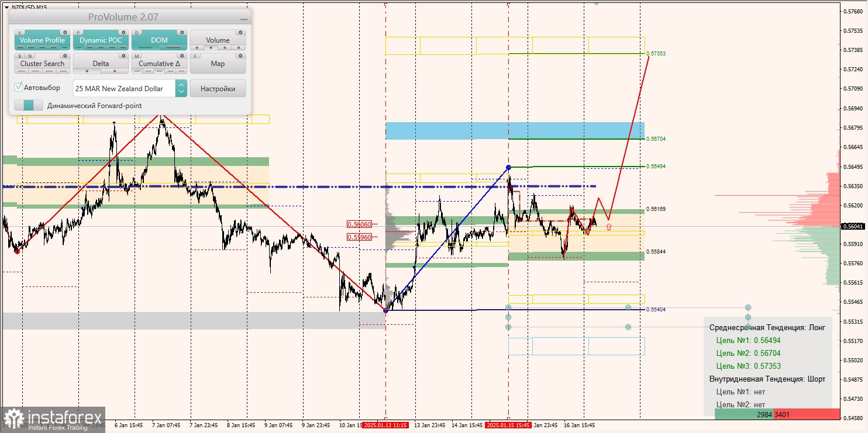
Task: Click the N hotkey badge on Cluster Search
Action: click(29, 56)
